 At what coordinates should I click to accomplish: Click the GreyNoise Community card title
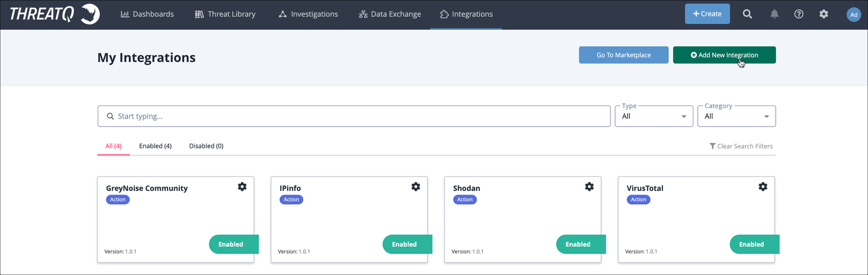point(147,188)
